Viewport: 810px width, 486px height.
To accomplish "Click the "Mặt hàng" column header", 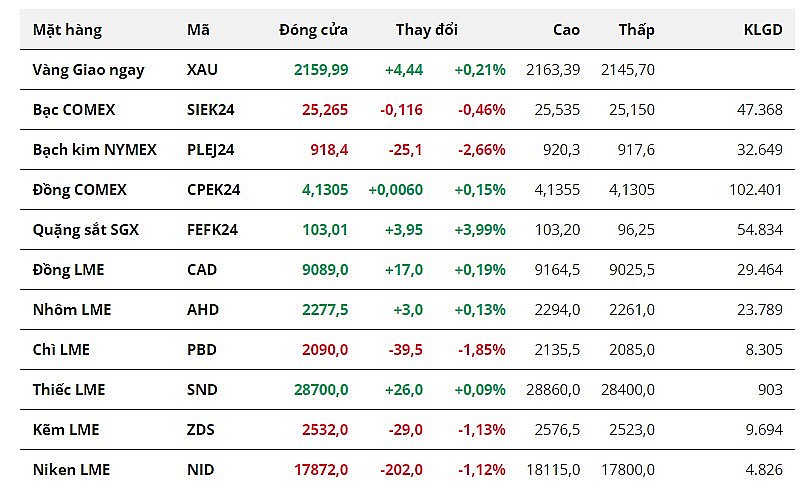I will (67, 30).
